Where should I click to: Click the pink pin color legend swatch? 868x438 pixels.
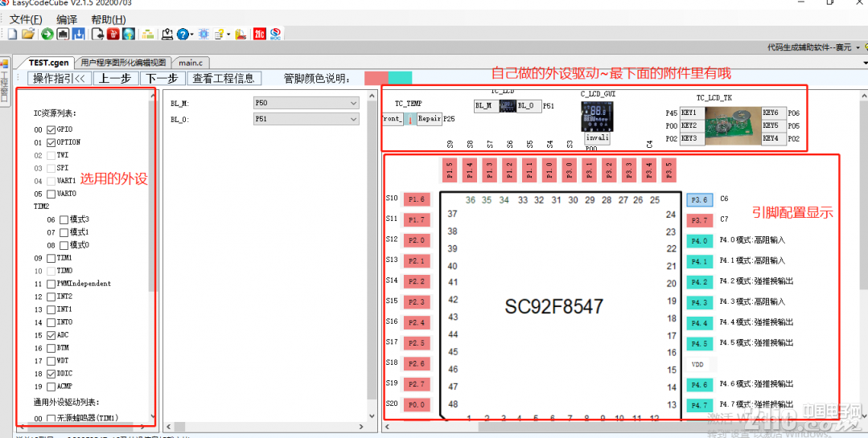[376, 78]
